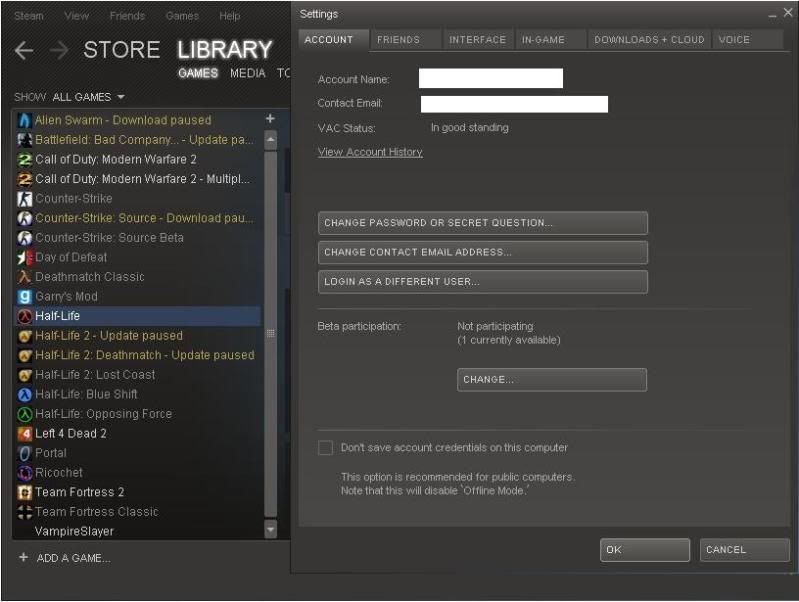This screenshot has width=799, height=602.
Task: Click the Alien Swarm game icon
Action: (26, 120)
